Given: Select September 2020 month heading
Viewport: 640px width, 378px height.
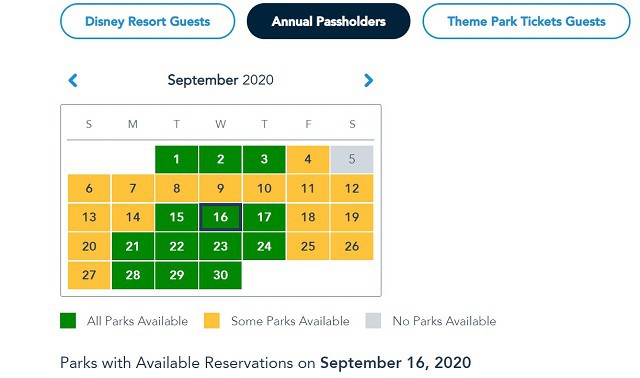Looking at the screenshot, I should [x=220, y=80].
